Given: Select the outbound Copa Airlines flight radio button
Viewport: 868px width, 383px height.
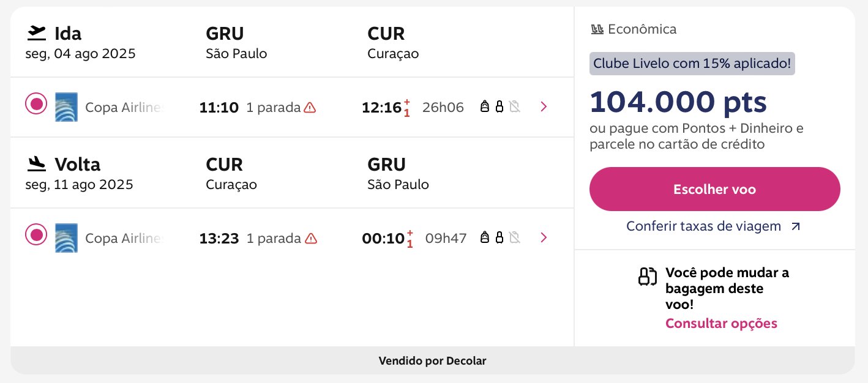Looking at the screenshot, I should [36, 104].
